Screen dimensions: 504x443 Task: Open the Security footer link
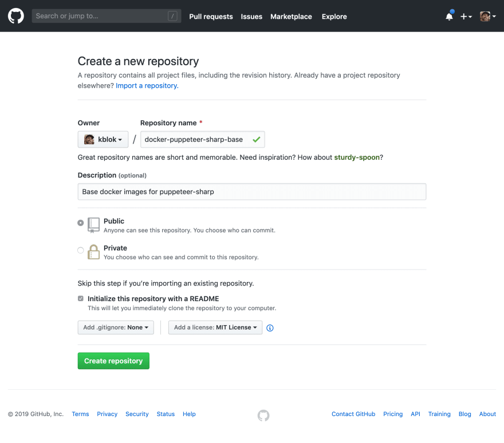coord(137,414)
